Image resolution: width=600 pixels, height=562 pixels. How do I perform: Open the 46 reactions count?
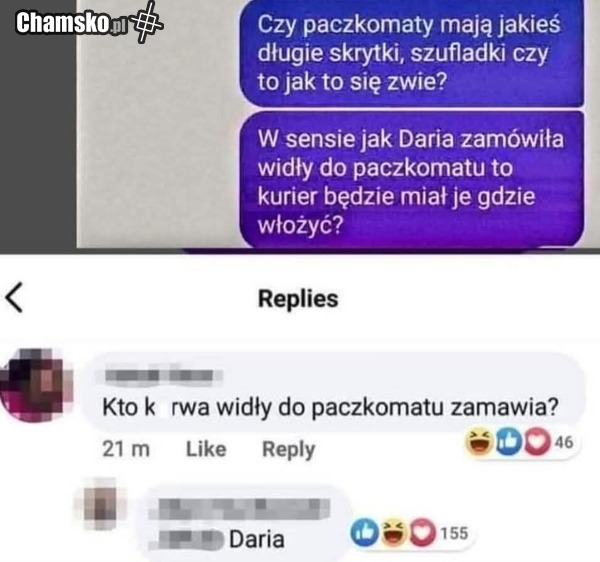click(x=564, y=442)
